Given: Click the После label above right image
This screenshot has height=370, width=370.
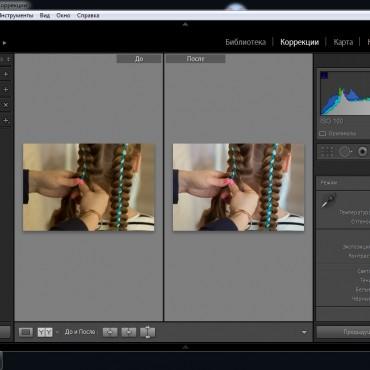Looking at the screenshot, I should click(x=195, y=59).
